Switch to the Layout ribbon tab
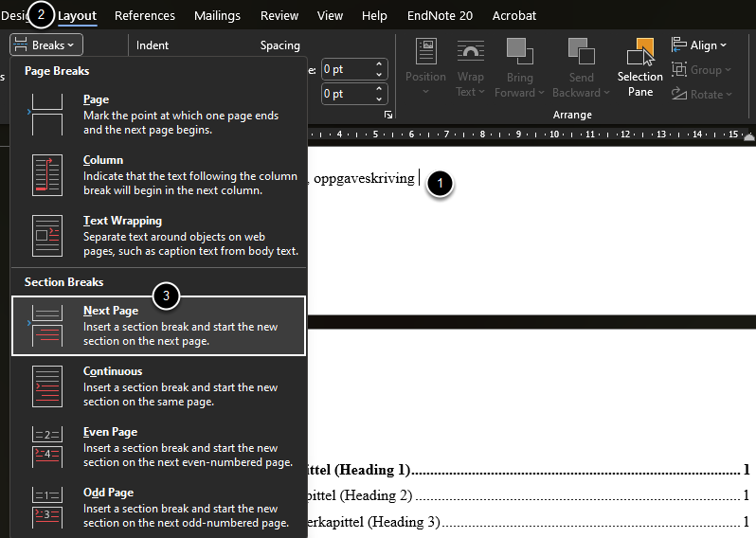Image resolution: width=756 pixels, height=538 pixels. tap(77, 15)
